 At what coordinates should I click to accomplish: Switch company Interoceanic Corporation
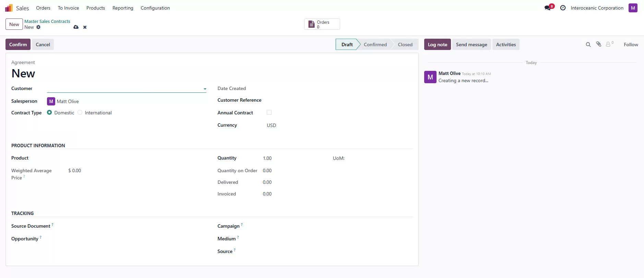coord(597,8)
